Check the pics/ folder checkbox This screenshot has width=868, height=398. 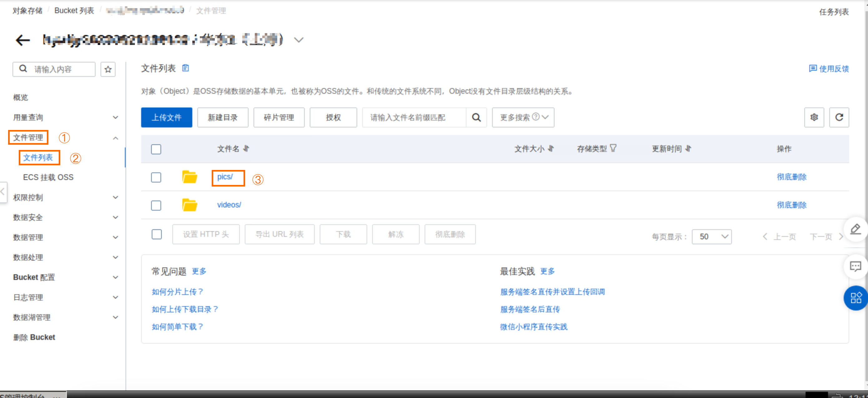[x=156, y=177]
